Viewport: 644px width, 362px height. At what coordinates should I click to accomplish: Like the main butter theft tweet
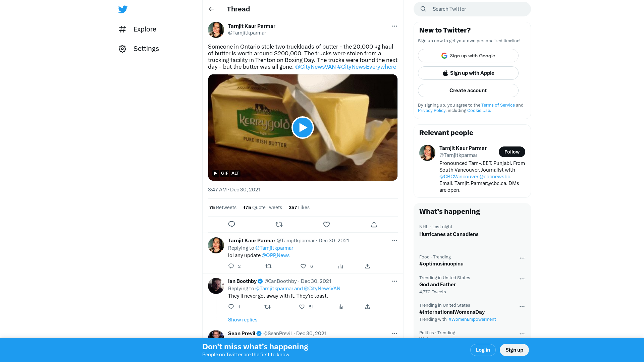pos(326,225)
